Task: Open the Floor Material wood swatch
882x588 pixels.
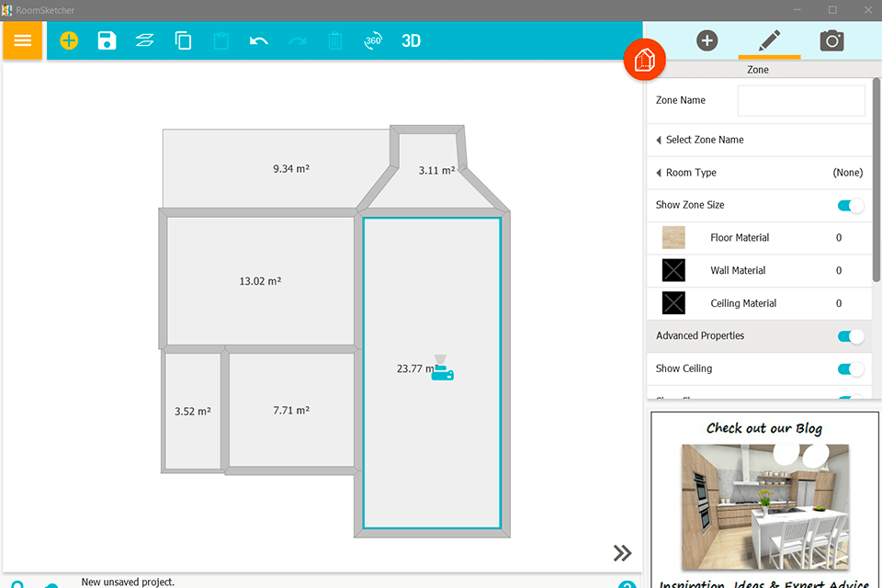Action: [x=673, y=237]
